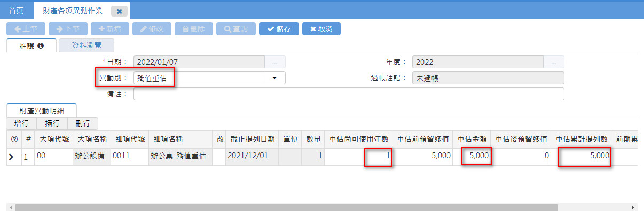Cancel editing with 取消
Image resolution: width=644 pixels, height=211 pixels.
321,29
